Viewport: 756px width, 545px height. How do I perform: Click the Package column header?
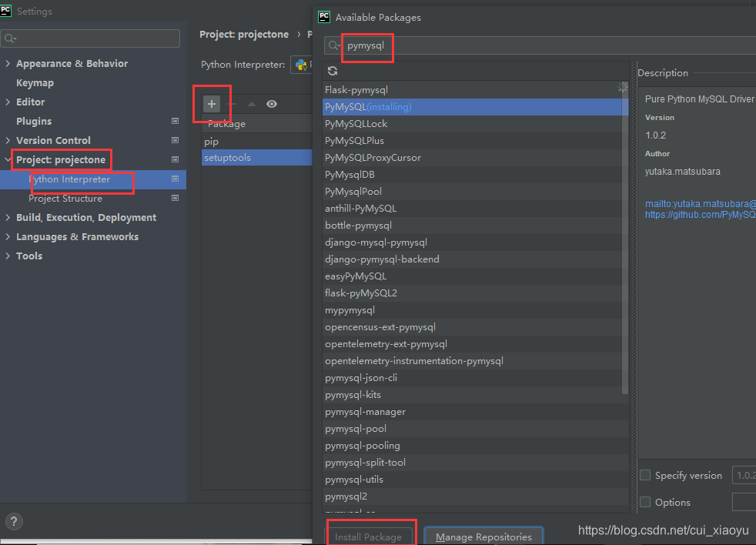pos(256,123)
